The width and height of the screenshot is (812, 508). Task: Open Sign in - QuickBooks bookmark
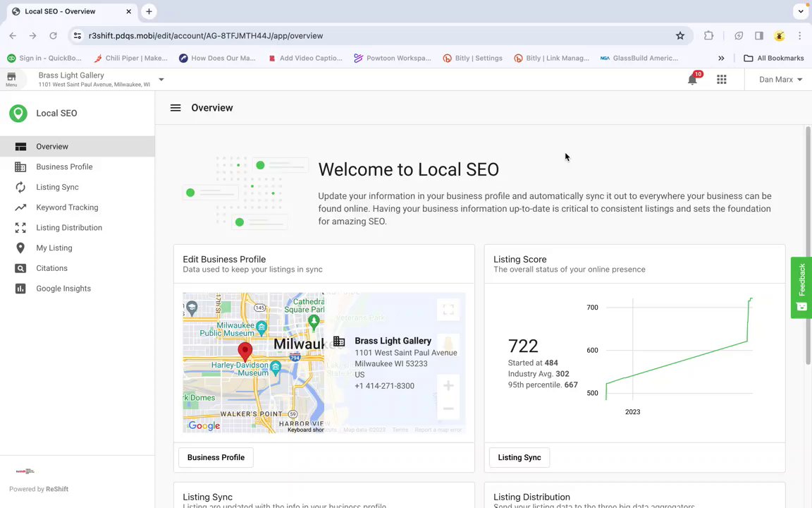(44, 58)
